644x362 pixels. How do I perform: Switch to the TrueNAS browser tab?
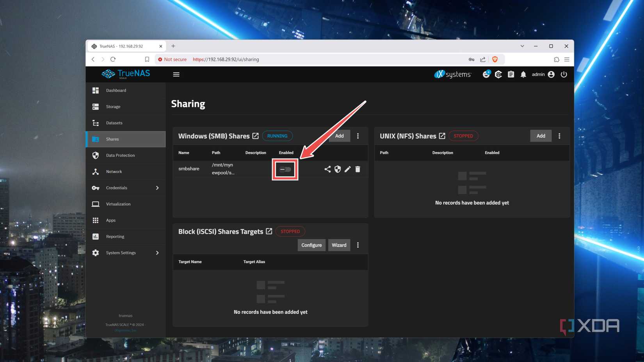point(122,46)
